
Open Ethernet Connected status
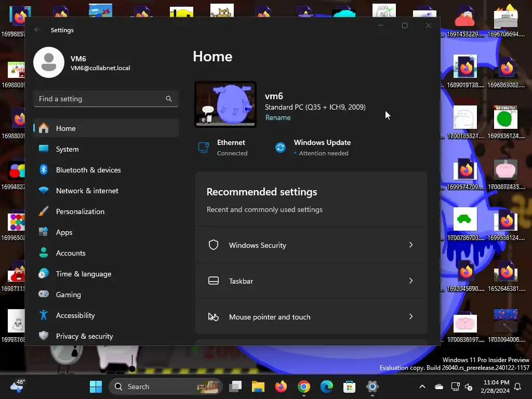tap(223, 148)
